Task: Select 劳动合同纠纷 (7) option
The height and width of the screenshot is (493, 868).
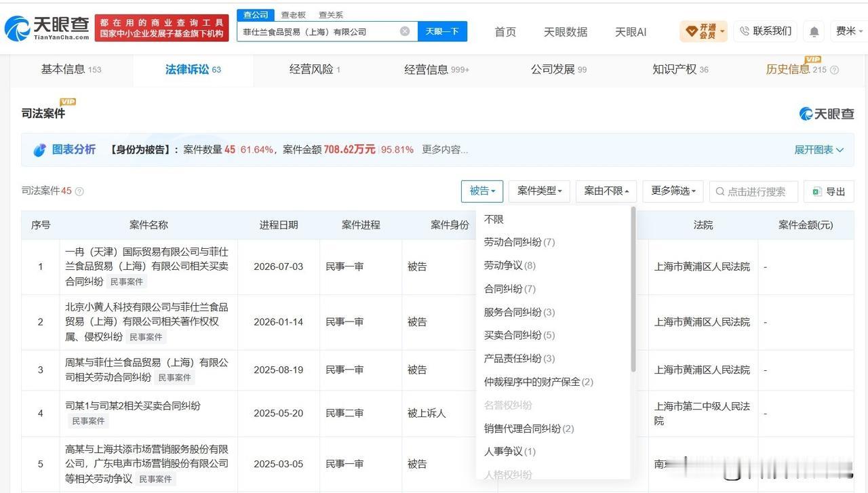Action: 519,242
